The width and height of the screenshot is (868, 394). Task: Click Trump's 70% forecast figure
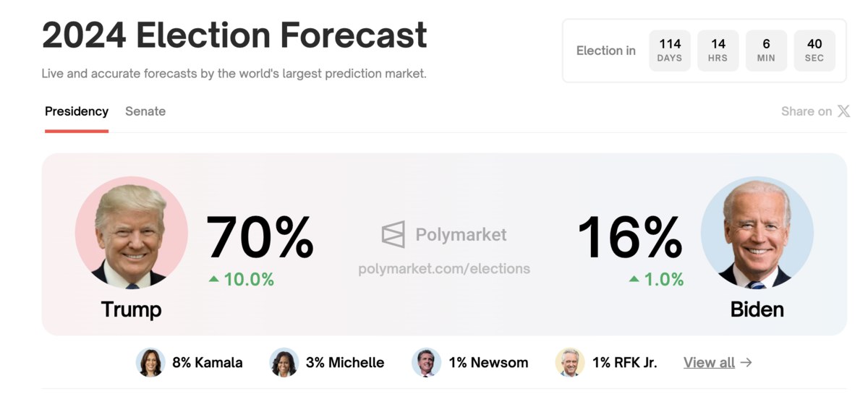click(260, 236)
